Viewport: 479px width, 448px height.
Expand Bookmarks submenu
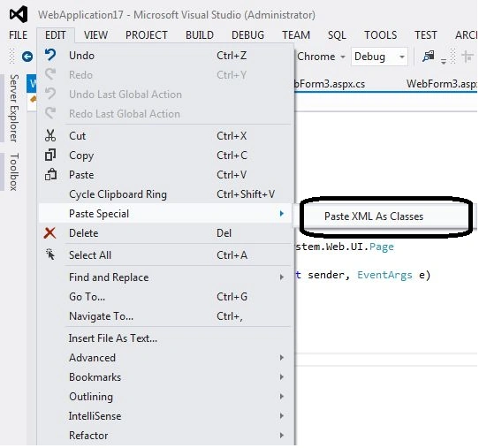click(x=165, y=377)
